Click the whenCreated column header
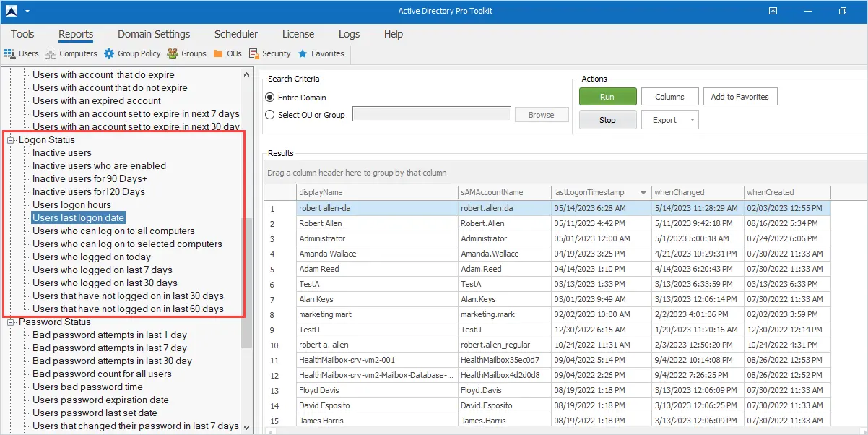Viewport: 868px width, 435px height. point(786,192)
